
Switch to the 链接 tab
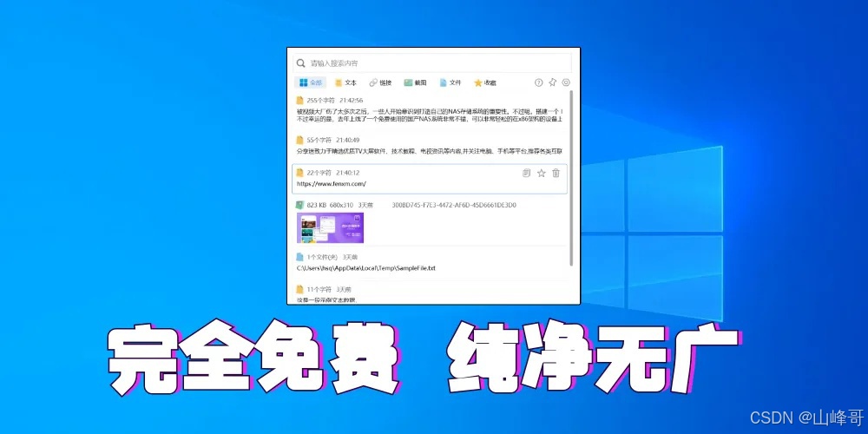(381, 82)
